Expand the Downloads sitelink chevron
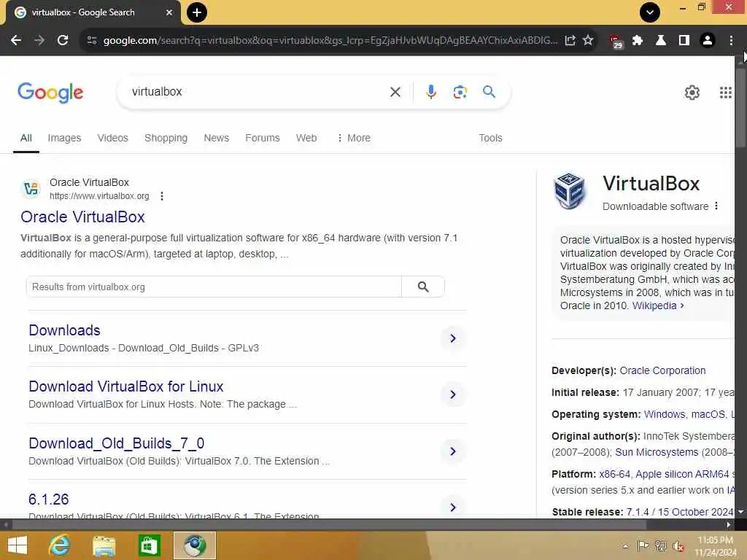This screenshot has width=747, height=560. click(452, 338)
